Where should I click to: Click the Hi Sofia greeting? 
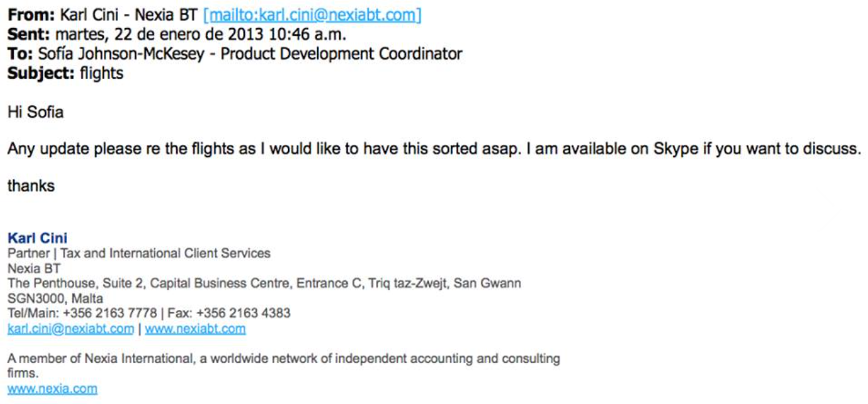pyautogui.click(x=36, y=112)
